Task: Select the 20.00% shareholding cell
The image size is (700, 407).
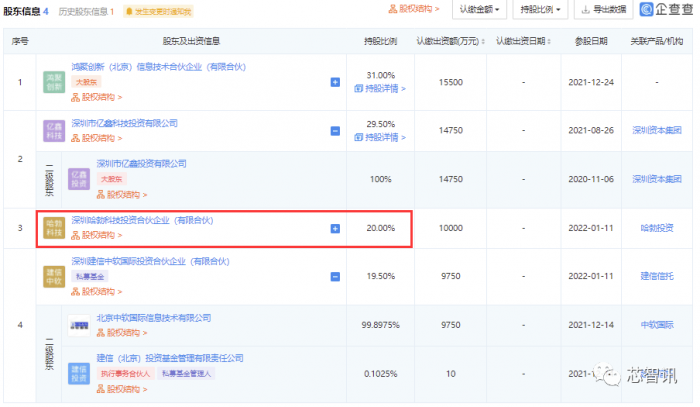Action: [380, 228]
